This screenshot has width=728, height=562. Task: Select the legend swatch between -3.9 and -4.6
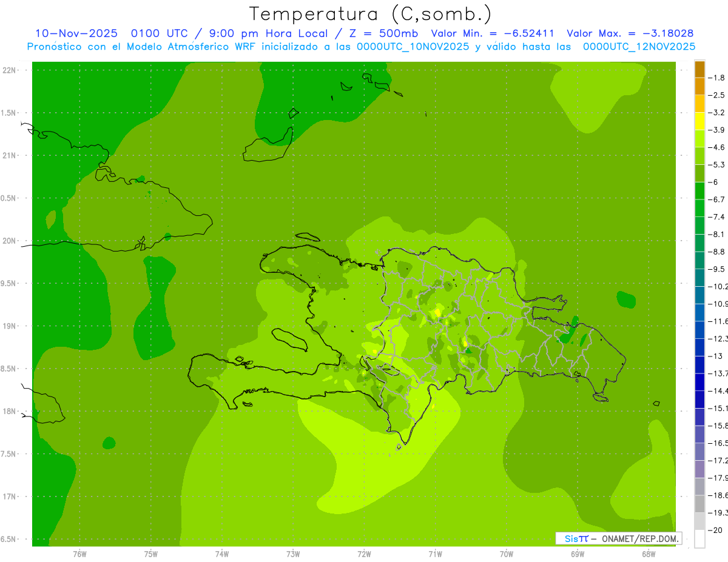click(x=699, y=139)
